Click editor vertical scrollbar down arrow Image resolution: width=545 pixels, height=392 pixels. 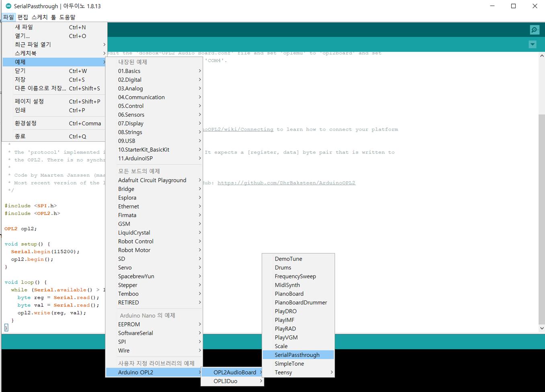(x=541, y=328)
